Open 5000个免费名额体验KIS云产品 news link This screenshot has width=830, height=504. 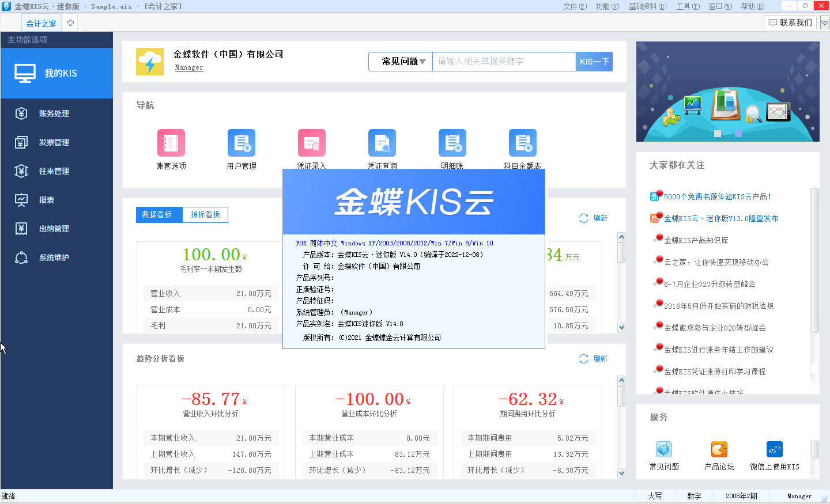click(x=717, y=196)
